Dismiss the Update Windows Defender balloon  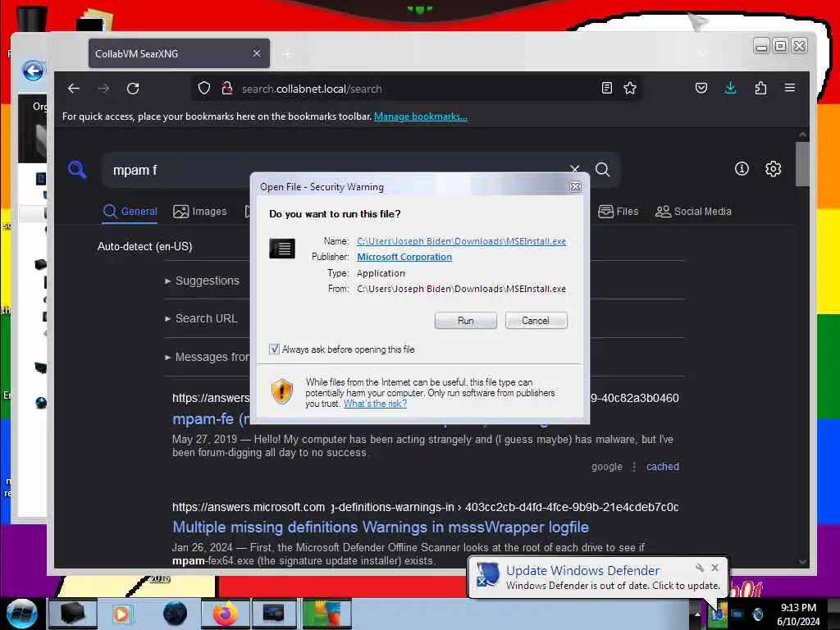click(x=714, y=568)
